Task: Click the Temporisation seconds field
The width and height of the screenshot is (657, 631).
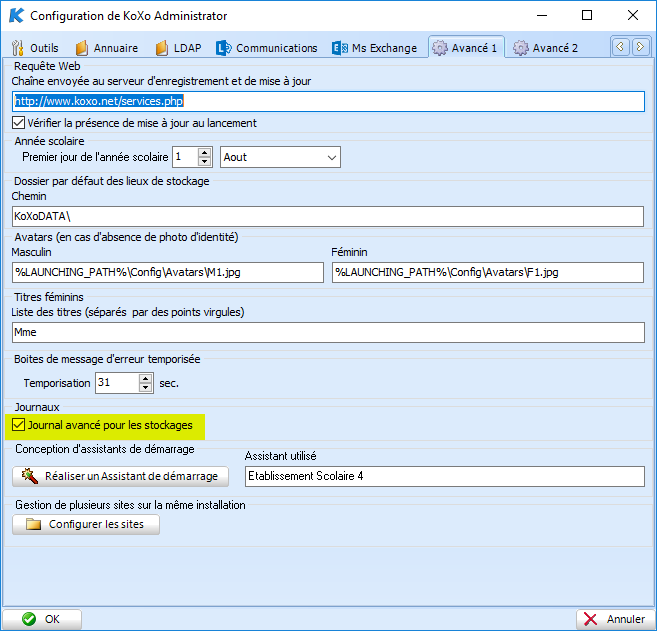Action: click(117, 383)
